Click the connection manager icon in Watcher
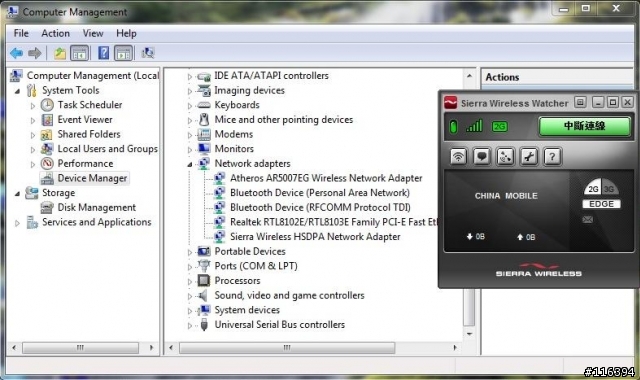Screen dimensions: 640x380 coord(505,157)
